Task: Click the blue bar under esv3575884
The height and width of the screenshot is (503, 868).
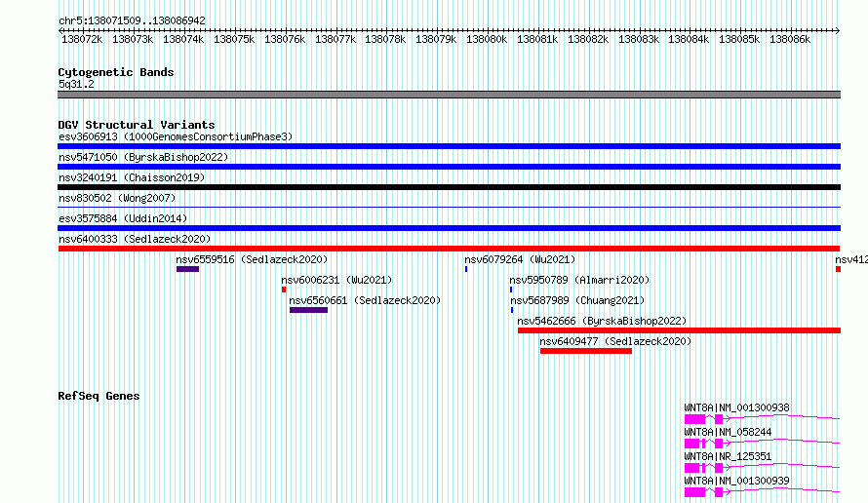Action: click(x=449, y=228)
